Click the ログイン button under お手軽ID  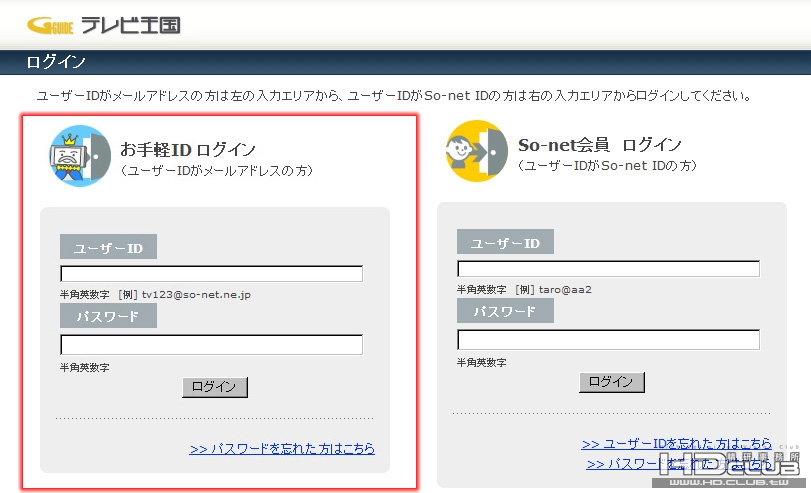215,387
